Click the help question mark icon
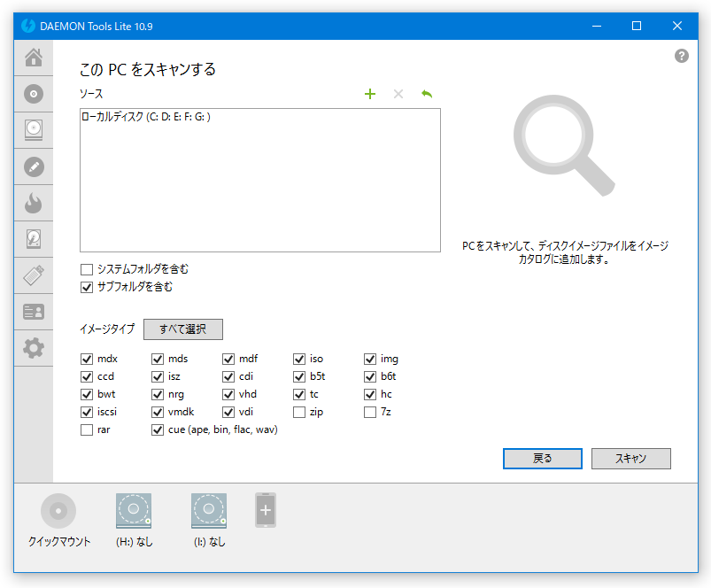 click(x=681, y=56)
